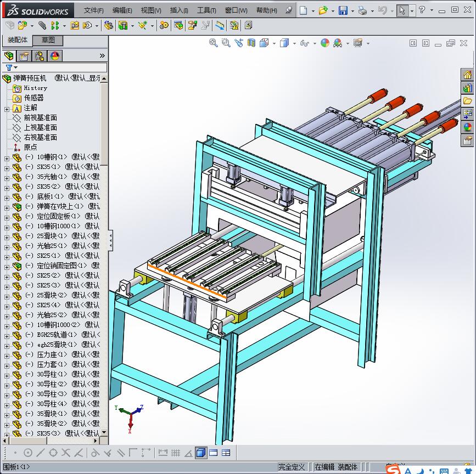Viewport: 476px width, 474px height.
Task: Expand the 10槽钢<1> component node
Action: 7,157
